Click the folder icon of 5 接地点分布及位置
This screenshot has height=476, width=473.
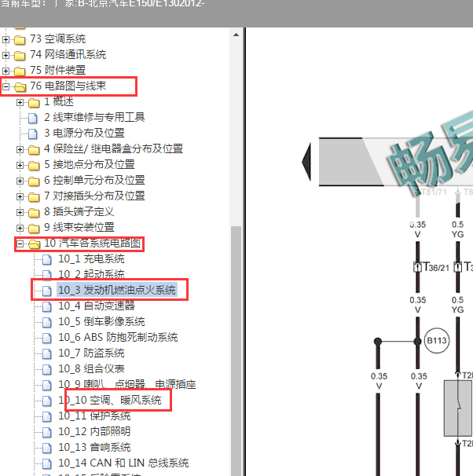(34, 166)
